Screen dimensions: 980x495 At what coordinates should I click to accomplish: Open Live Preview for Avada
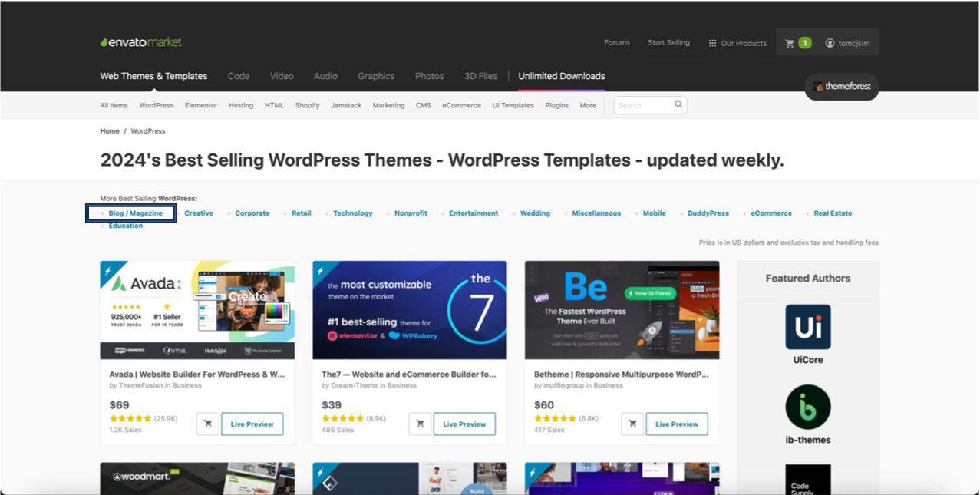252,424
